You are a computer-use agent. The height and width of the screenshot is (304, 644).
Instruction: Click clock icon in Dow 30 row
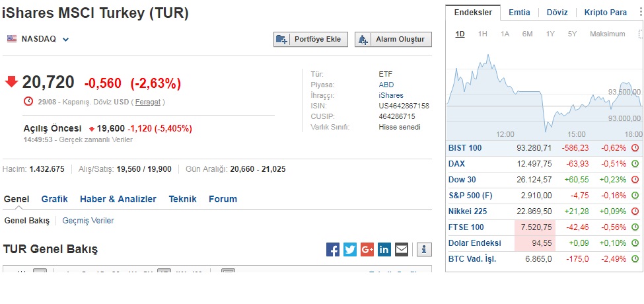click(x=635, y=180)
